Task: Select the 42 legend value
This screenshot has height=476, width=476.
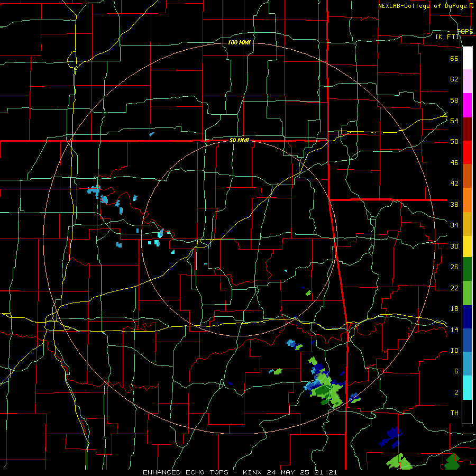Action: coord(454,183)
